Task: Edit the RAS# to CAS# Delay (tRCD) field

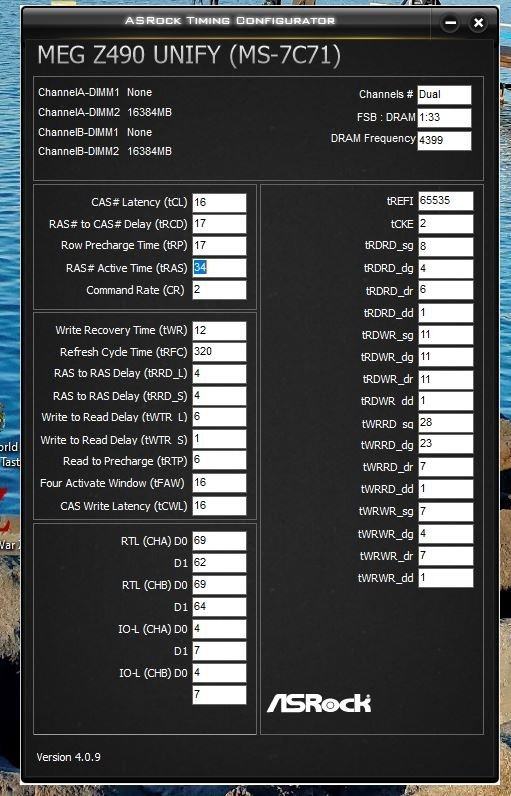Action: pos(219,224)
